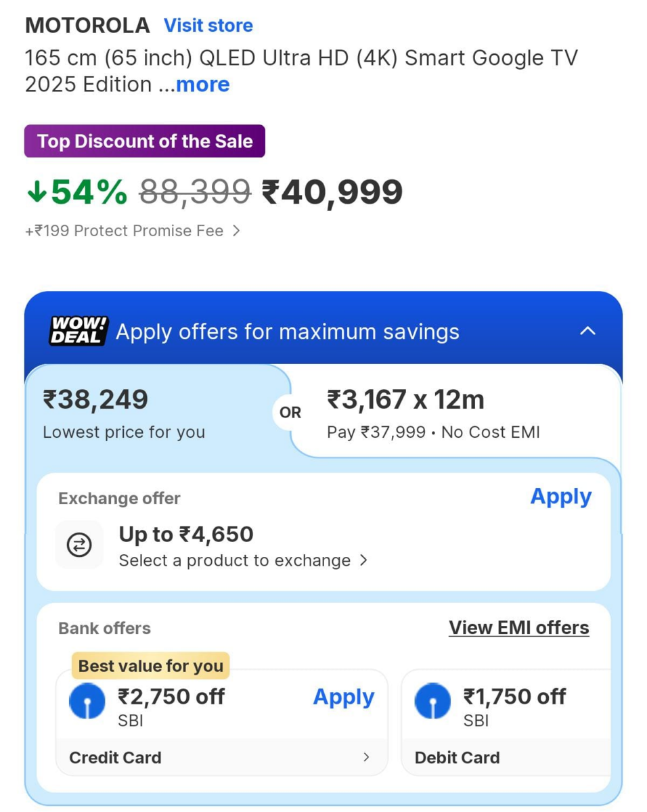Apply the exchange offer
Screen dimensions: 647x812
[560, 497]
